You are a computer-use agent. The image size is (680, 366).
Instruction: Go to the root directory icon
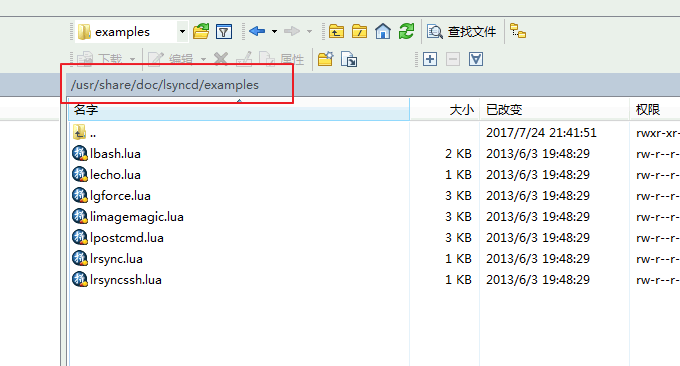tap(359, 32)
